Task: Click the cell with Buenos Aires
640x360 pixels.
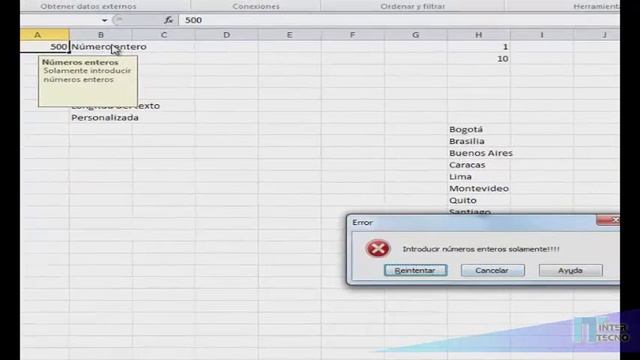Action: point(478,153)
